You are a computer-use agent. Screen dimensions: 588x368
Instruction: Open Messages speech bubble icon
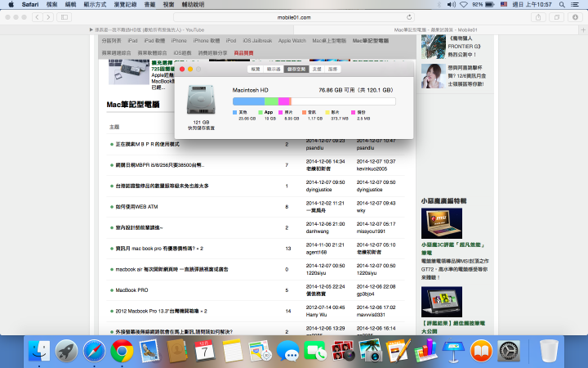[x=287, y=351]
